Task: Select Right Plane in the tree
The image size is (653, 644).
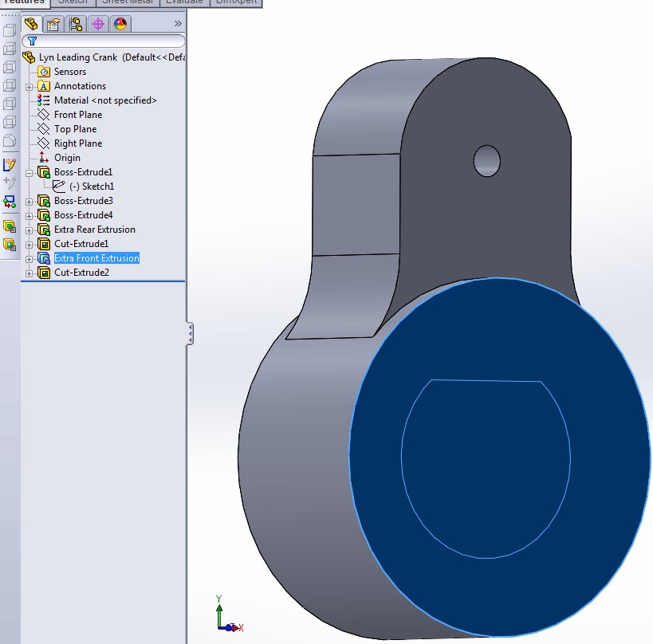Action: [x=78, y=143]
